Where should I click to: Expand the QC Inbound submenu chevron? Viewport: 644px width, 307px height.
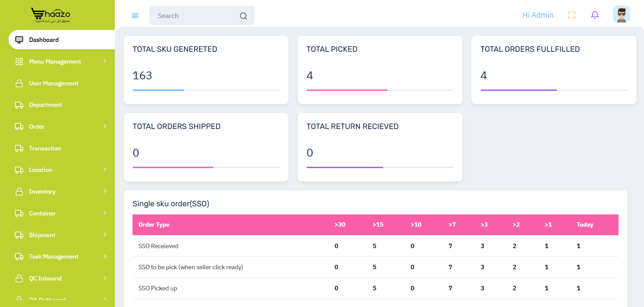(105, 278)
